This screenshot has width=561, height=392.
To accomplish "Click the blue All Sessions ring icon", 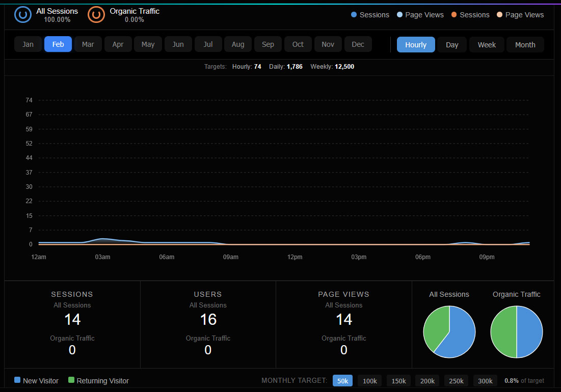I will 23,15.
